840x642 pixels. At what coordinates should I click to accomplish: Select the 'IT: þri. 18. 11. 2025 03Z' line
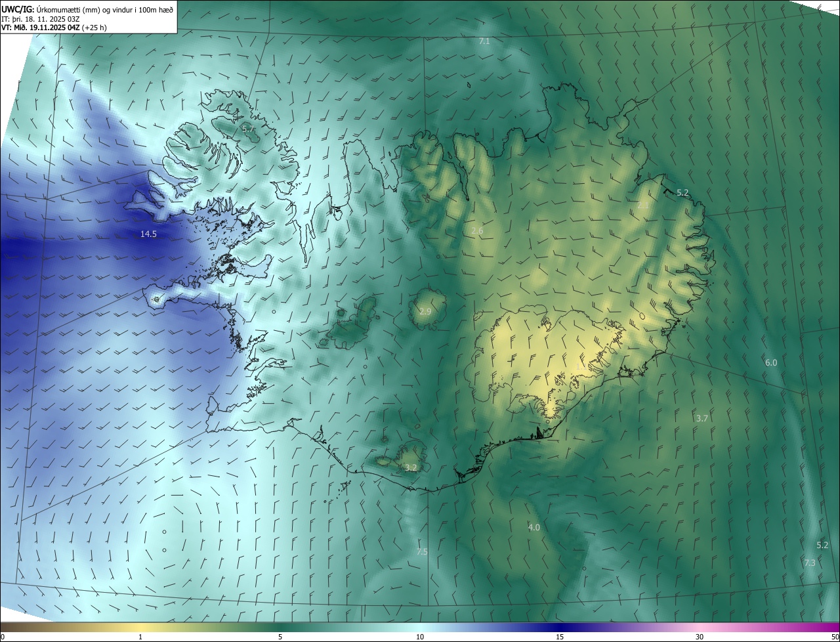[41, 18]
